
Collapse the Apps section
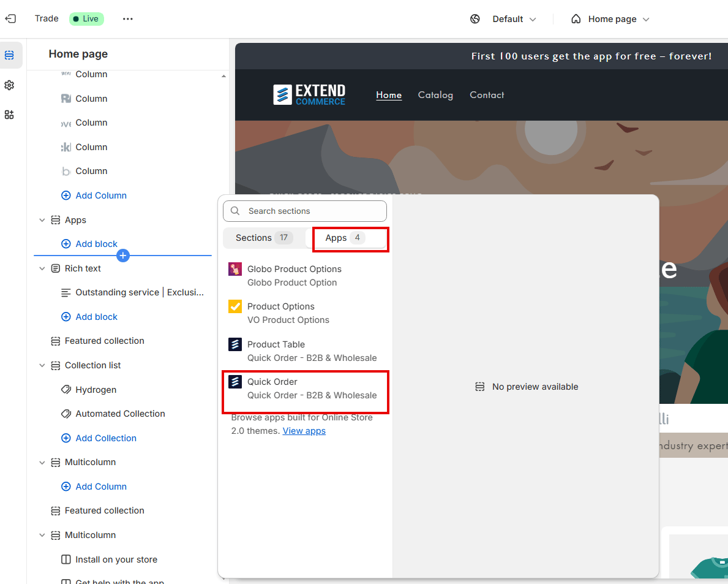tap(42, 220)
